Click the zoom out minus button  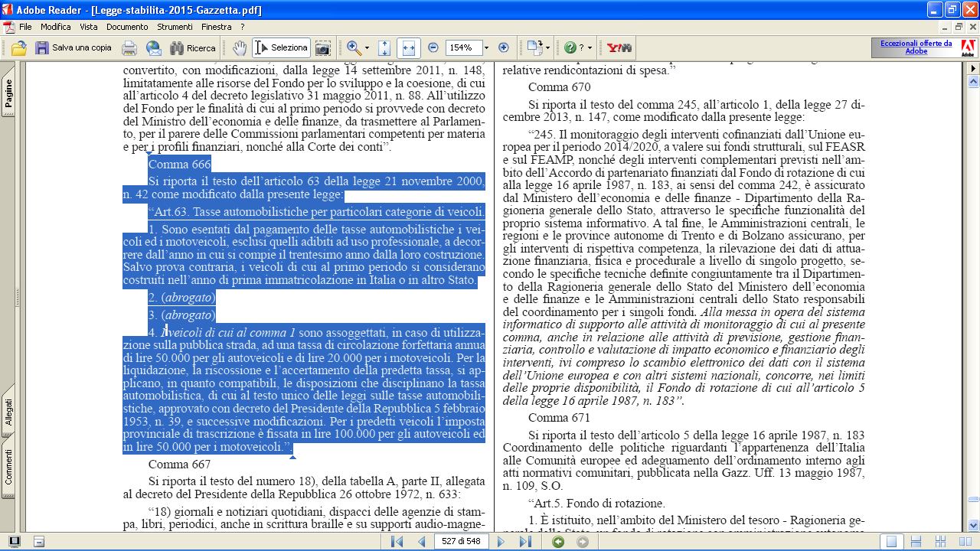(433, 47)
